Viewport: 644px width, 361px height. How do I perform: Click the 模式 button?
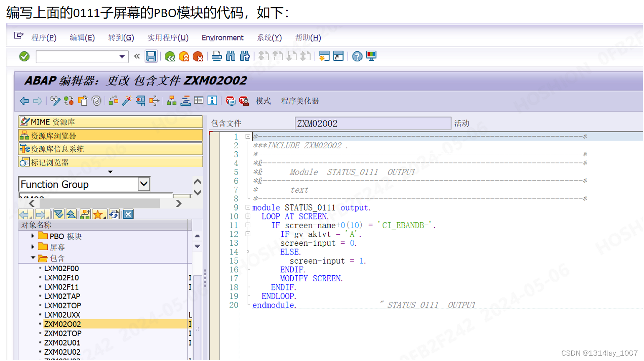pyautogui.click(x=263, y=101)
